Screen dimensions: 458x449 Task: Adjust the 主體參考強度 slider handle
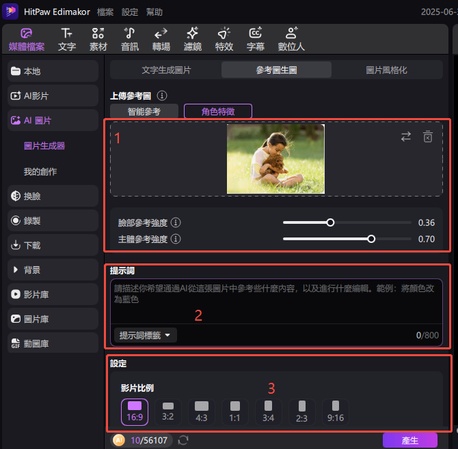(x=371, y=239)
